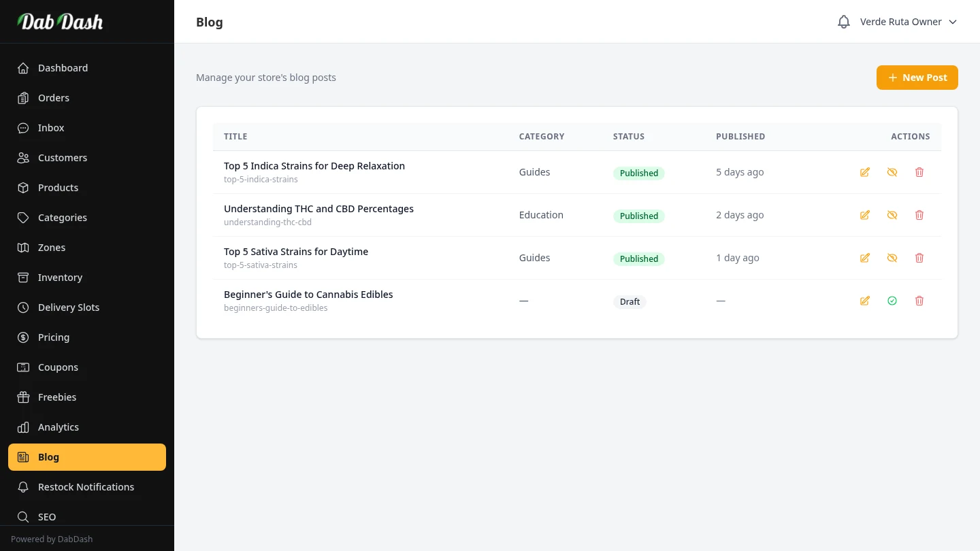This screenshot has height=551, width=980.
Task: Unpublish the Understanding THC and CBD post
Action: (892, 215)
